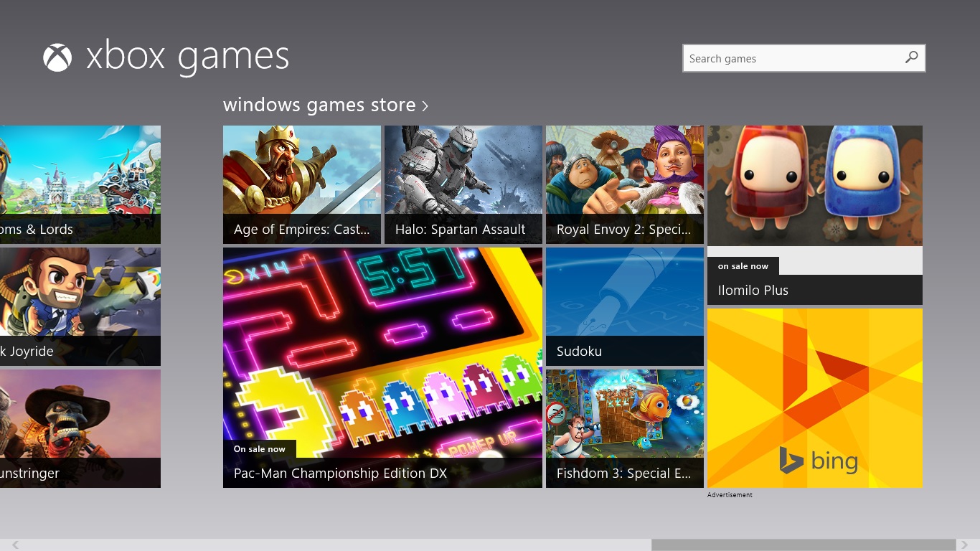This screenshot has width=980, height=551.
Task: Click the horizontal scrollbar thumb
Action: click(804, 545)
